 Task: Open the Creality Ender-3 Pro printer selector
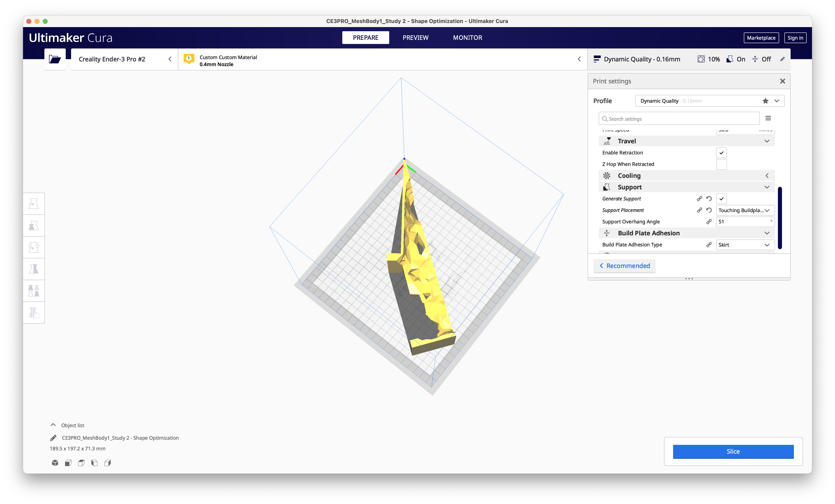(x=124, y=59)
